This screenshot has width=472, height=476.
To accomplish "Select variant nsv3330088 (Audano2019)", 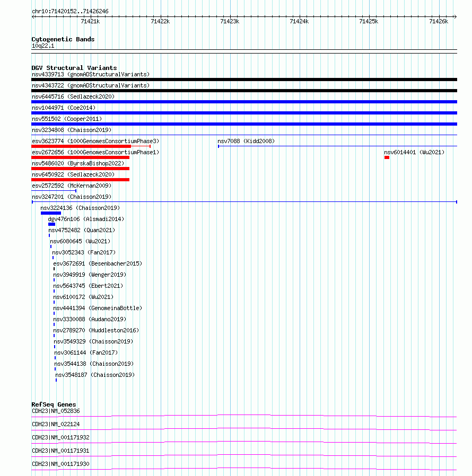I will pyautogui.click(x=90, y=319).
